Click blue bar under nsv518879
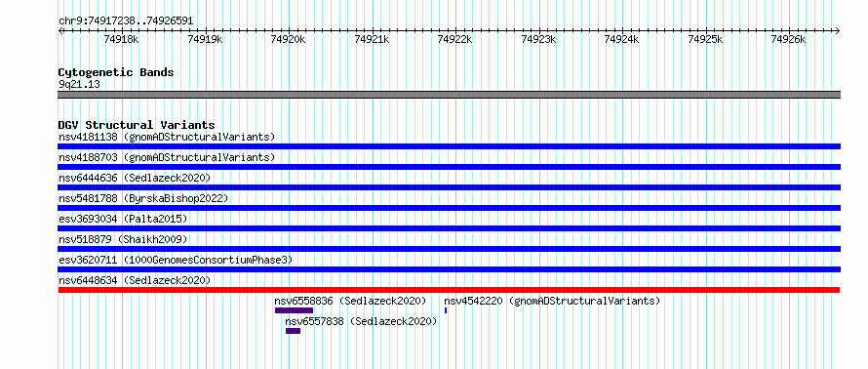868x369 pixels. click(449, 249)
